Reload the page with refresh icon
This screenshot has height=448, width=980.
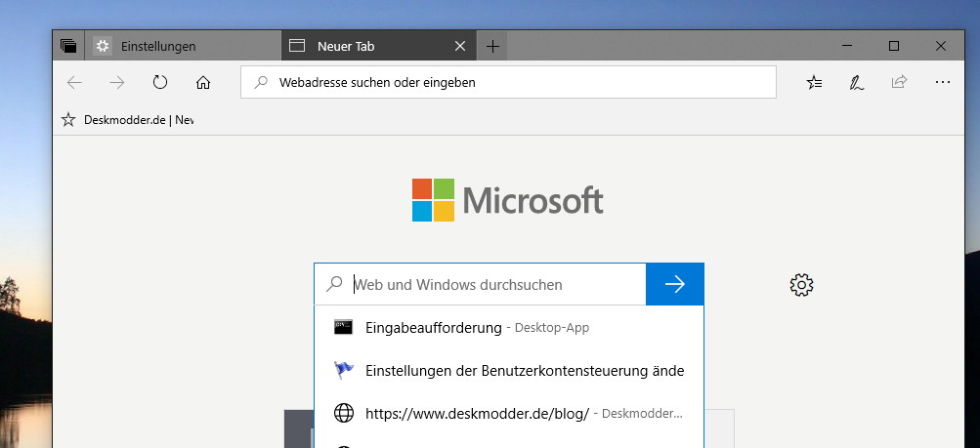160,82
